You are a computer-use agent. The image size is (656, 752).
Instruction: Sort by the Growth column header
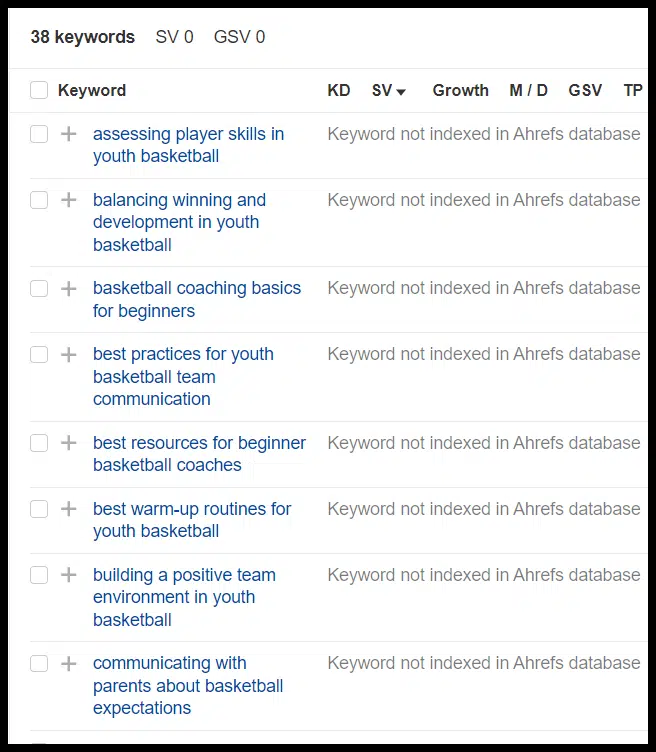[460, 90]
